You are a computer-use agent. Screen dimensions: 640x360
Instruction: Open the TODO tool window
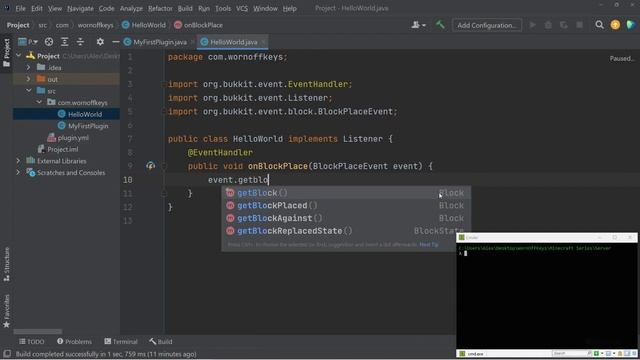coord(31,342)
